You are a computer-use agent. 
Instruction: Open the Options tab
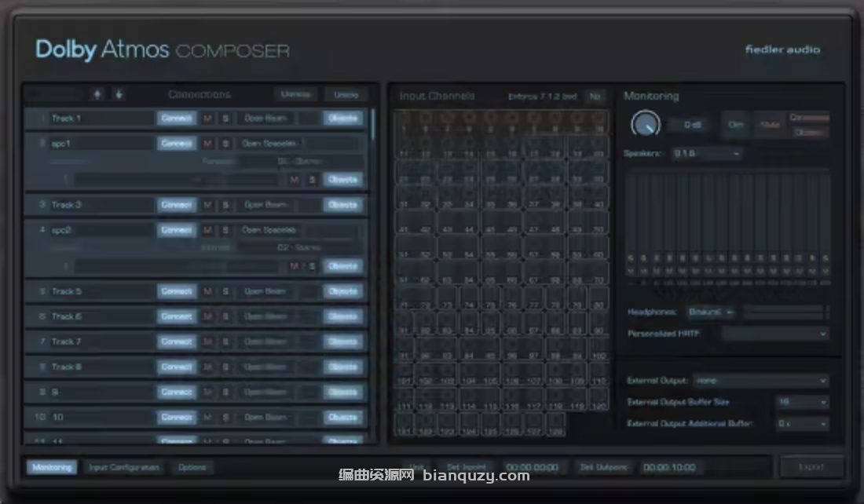click(x=192, y=467)
